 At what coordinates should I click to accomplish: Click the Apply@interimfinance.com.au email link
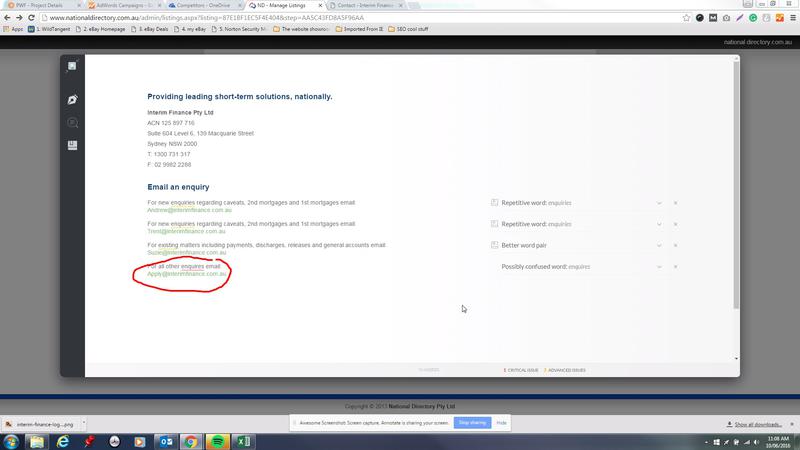[x=187, y=274]
